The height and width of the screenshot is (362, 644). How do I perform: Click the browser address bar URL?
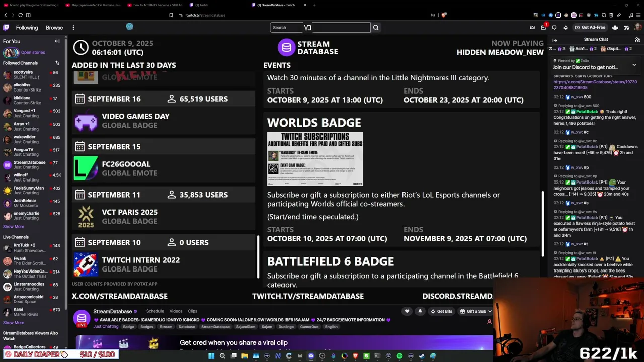(206, 15)
